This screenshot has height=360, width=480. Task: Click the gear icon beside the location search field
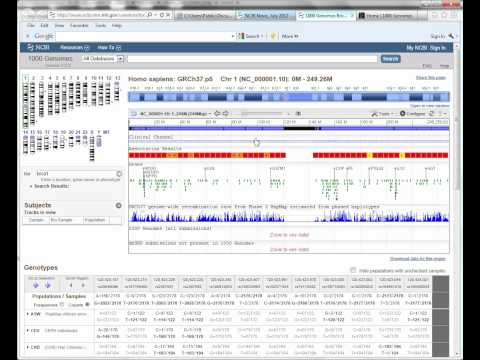pyautogui.click(x=119, y=174)
